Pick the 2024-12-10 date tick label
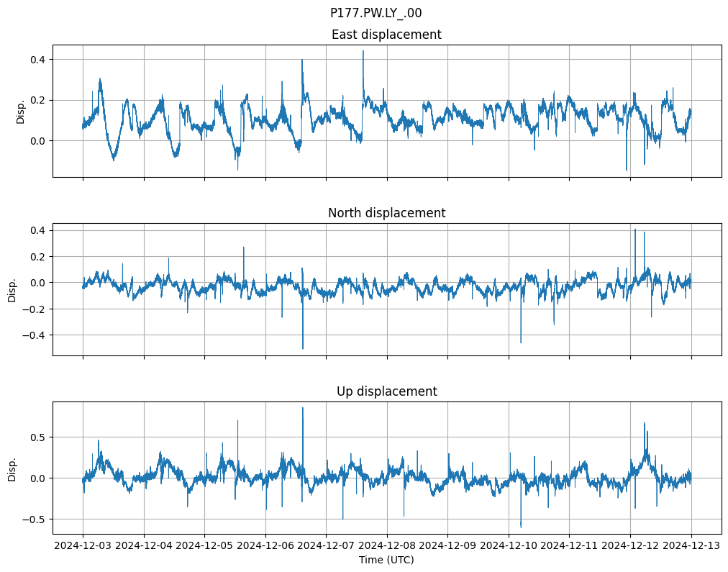 coord(509,546)
